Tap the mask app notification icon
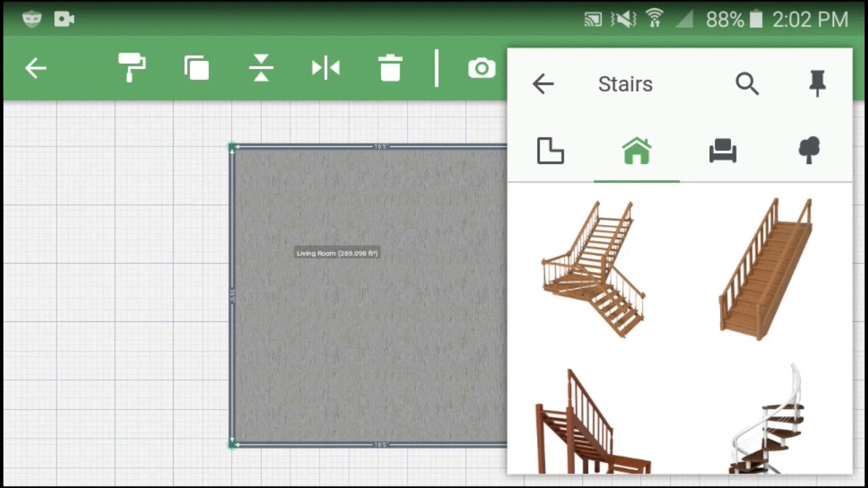This screenshot has height=488, width=868. tap(32, 19)
